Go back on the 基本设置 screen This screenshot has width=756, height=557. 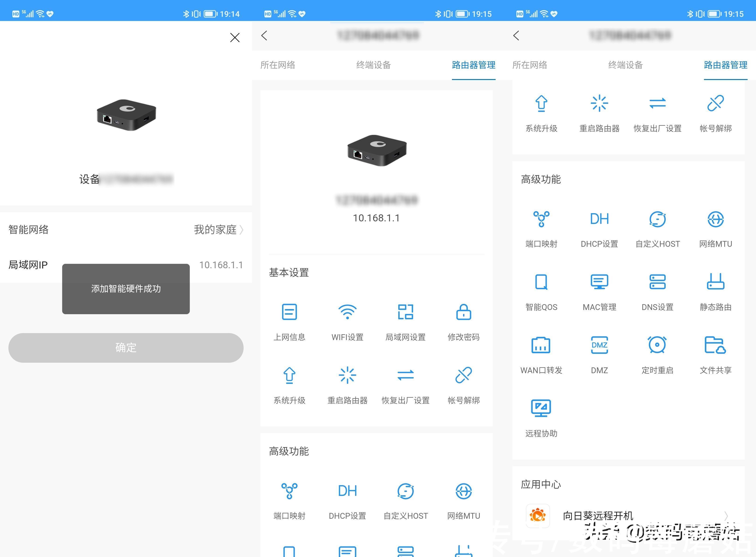(264, 35)
